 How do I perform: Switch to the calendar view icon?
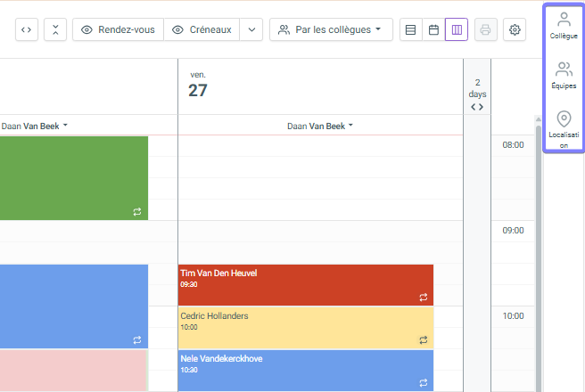(433, 29)
